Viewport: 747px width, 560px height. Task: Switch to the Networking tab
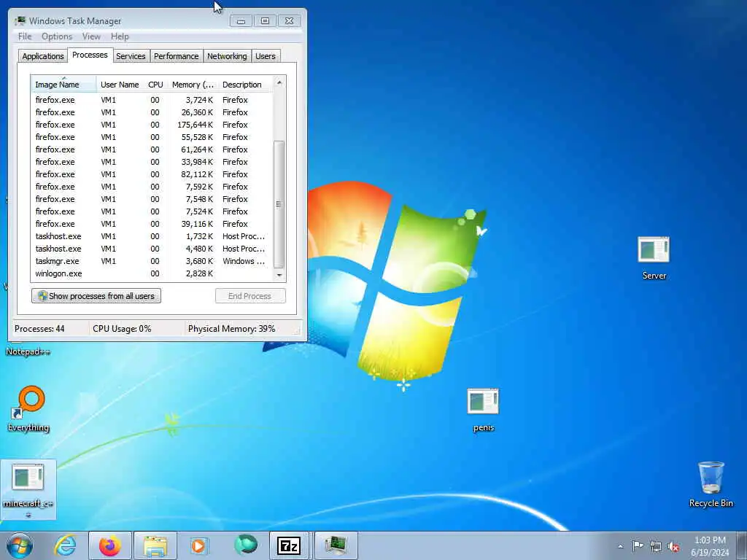click(227, 56)
